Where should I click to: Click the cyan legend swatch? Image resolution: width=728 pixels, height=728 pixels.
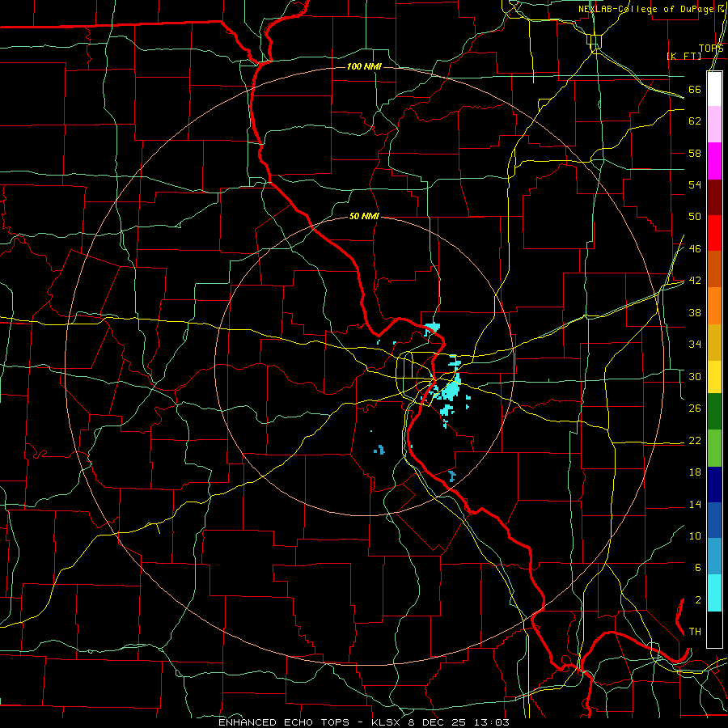click(714, 594)
